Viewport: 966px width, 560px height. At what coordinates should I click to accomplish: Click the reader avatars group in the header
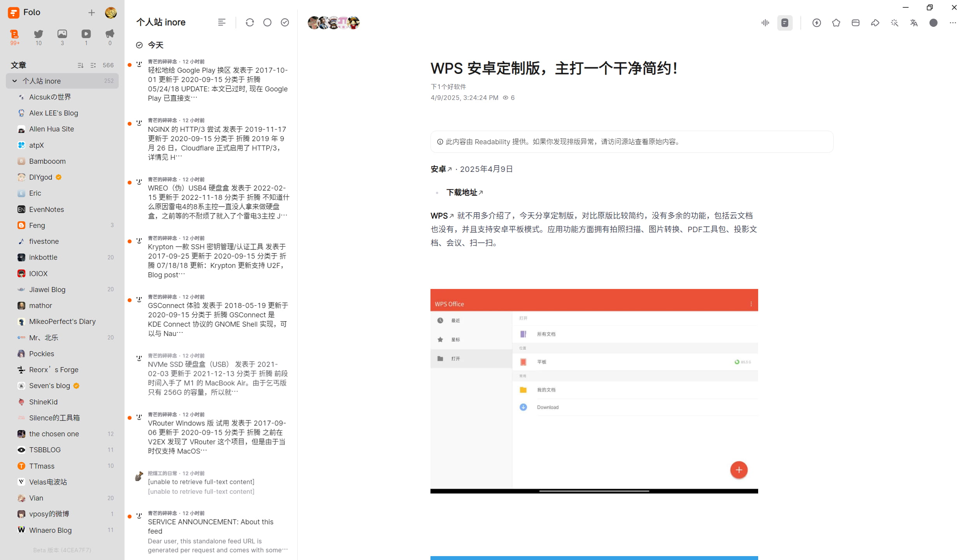[x=334, y=23]
